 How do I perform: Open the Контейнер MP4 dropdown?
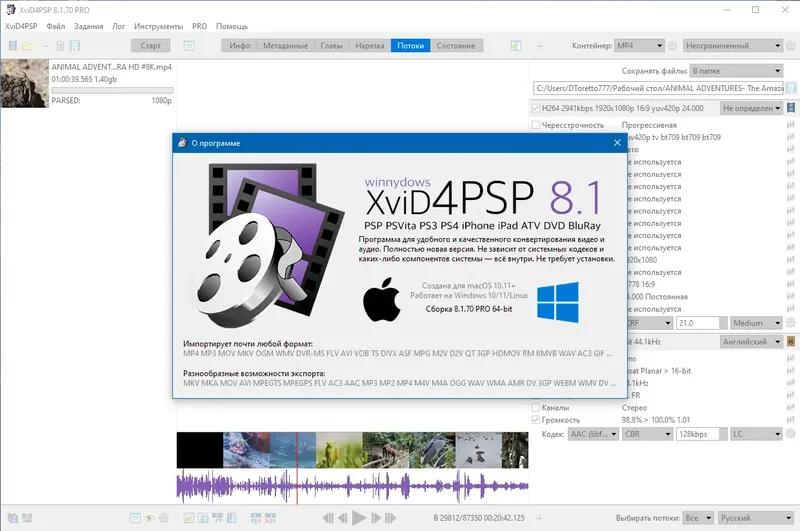(639, 45)
